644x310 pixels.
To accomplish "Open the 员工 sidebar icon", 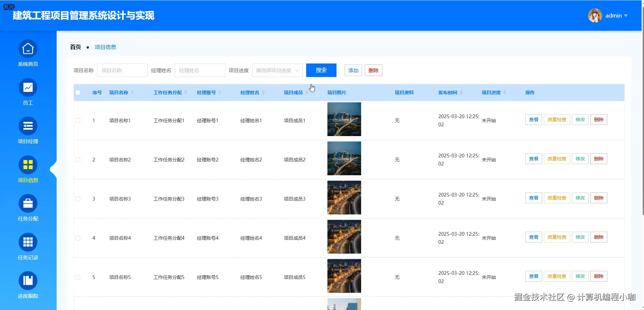I will point(28,88).
